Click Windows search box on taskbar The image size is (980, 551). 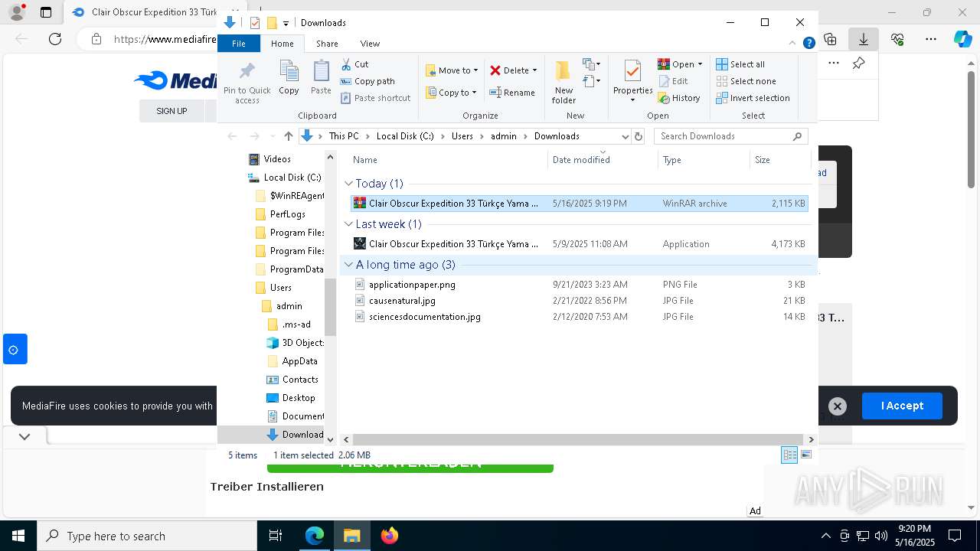point(147,536)
